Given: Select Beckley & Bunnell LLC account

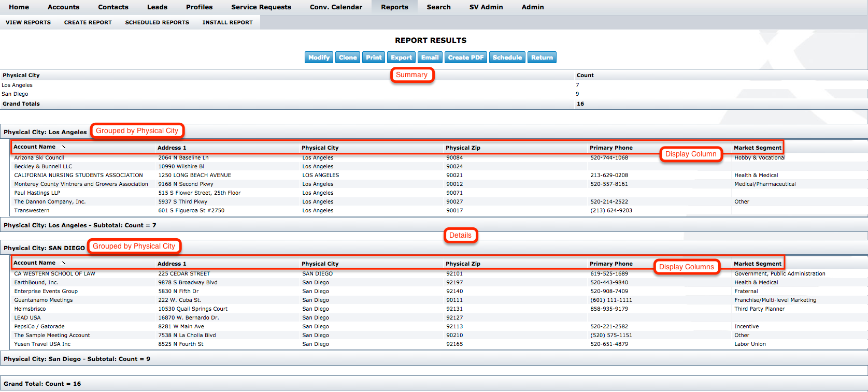Looking at the screenshot, I should point(43,166).
